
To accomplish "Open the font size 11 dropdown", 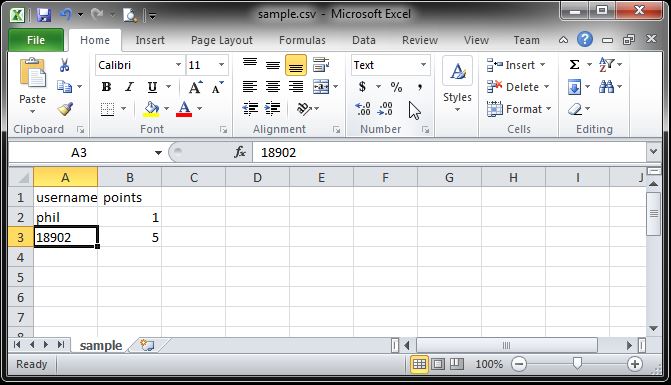I will pos(221,65).
